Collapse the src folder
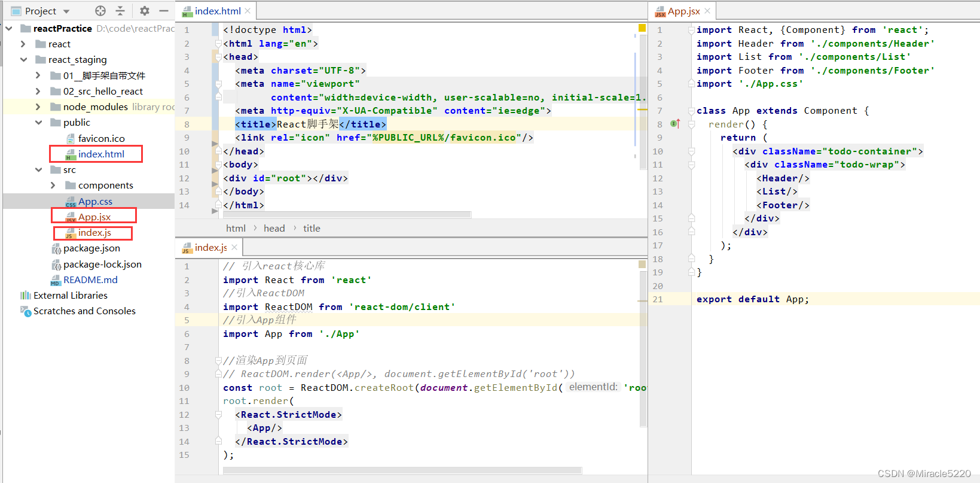Image resolution: width=980 pixels, height=483 pixels. [x=38, y=169]
